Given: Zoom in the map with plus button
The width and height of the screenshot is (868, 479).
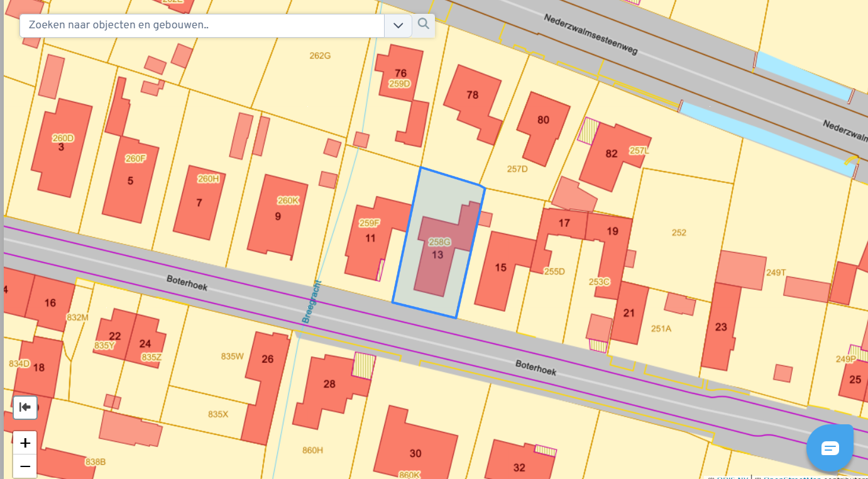Looking at the screenshot, I should (x=25, y=443).
